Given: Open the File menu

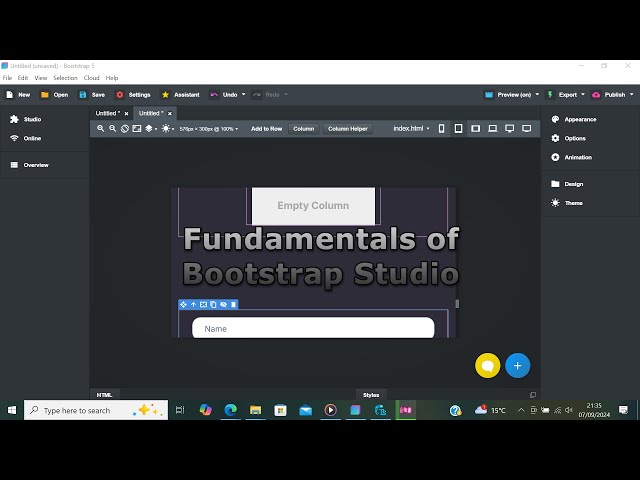Looking at the screenshot, I should pyautogui.click(x=7, y=78).
